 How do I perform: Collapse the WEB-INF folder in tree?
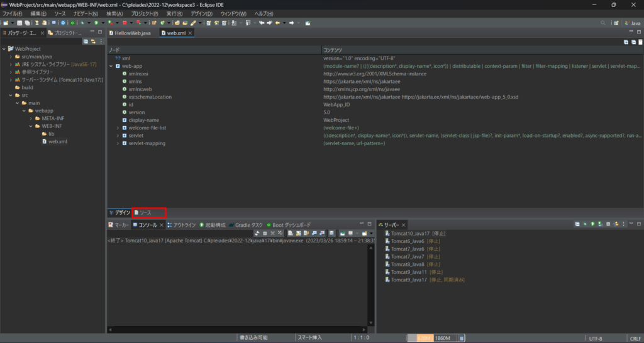click(x=30, y=126)
